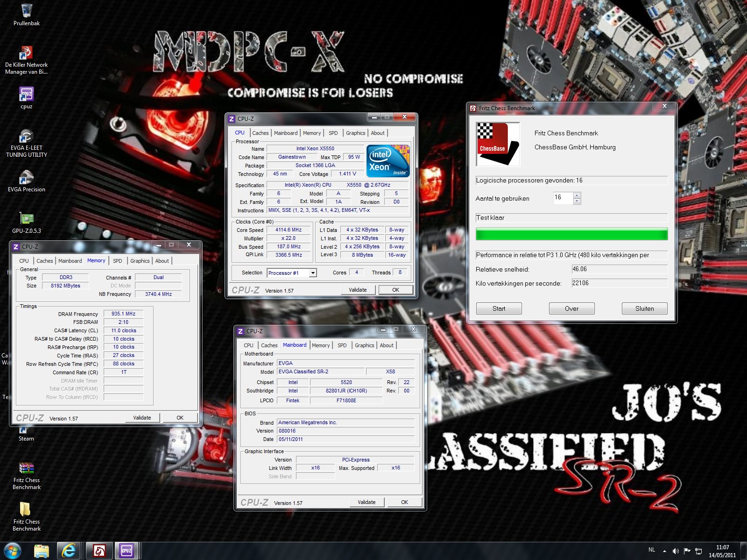Click CPU-Z Memory window title icon
This screenshot has width=747, height=560.
16,247
